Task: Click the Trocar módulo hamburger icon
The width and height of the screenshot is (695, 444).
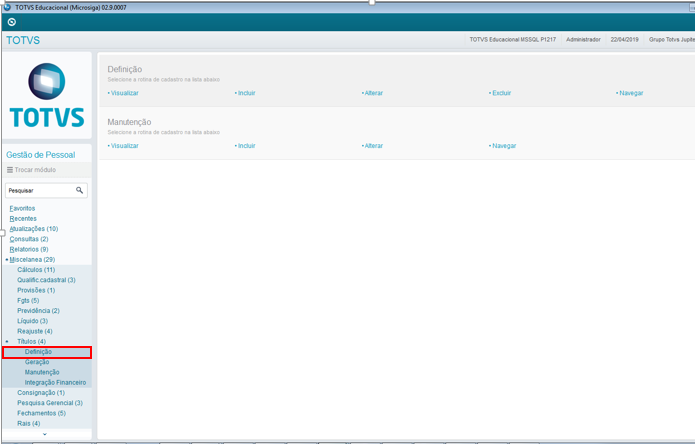Action: tap(10, 170)
